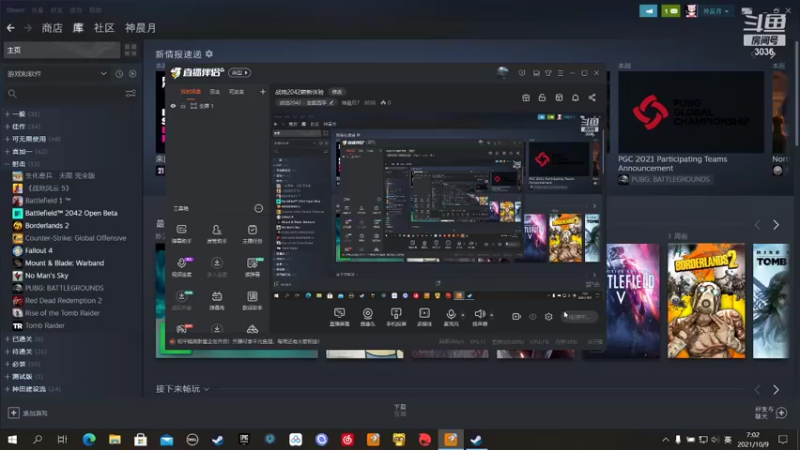This screenshot has width=800, height=450.
Task: Open the 游戏和软件 dropdown
Action: [57, 74]
